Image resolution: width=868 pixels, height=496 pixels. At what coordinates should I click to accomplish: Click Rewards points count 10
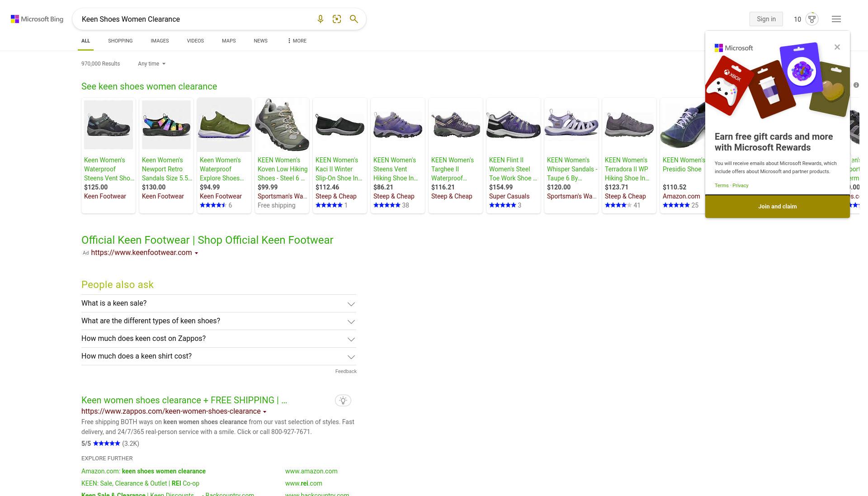[797, 19]
